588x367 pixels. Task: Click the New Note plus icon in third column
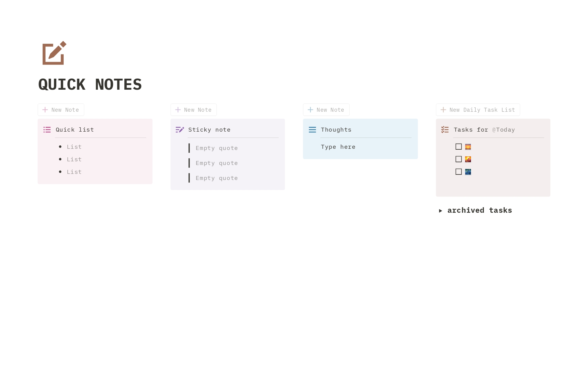coord(311,110)
